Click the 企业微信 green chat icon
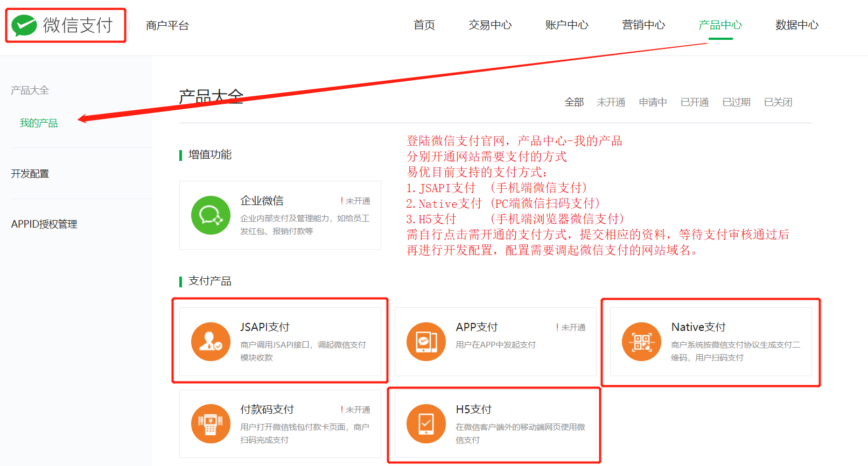 coord(211,215)
